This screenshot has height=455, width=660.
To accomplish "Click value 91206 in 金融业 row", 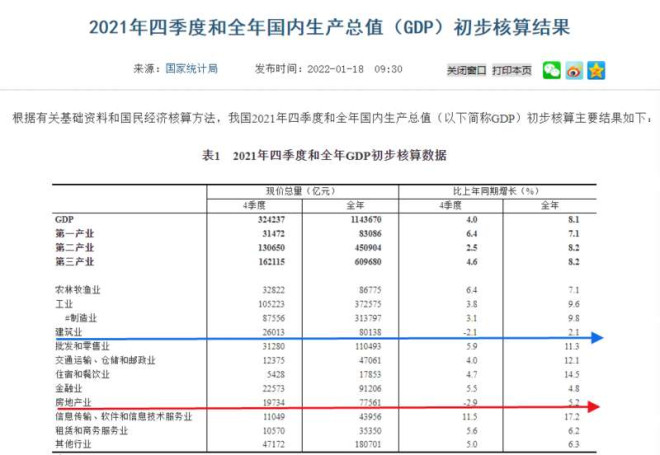I will (x=370, y=388).
